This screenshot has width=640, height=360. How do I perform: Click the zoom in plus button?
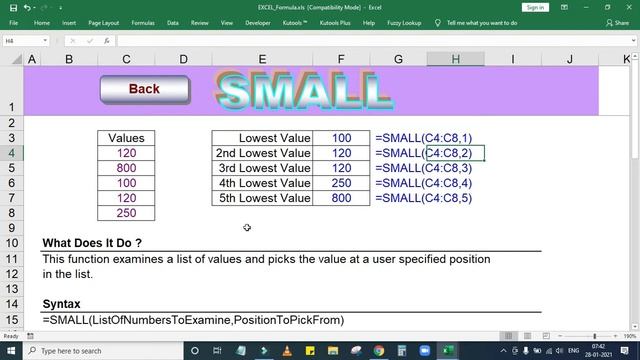615,336
